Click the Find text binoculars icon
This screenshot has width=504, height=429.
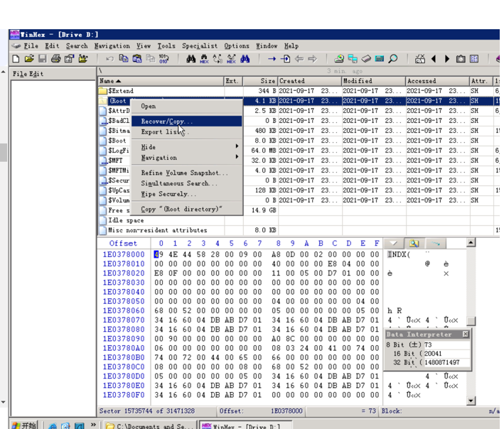[x=191, y=59]
